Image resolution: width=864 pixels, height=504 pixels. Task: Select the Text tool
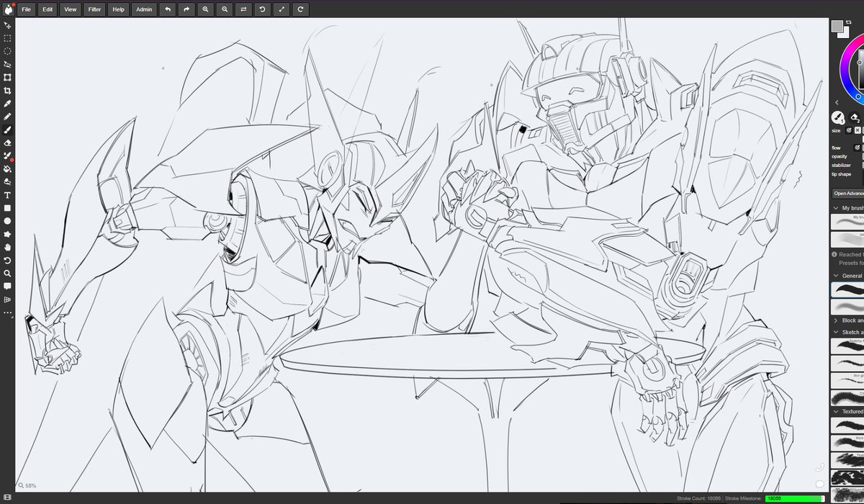point(7,195)
